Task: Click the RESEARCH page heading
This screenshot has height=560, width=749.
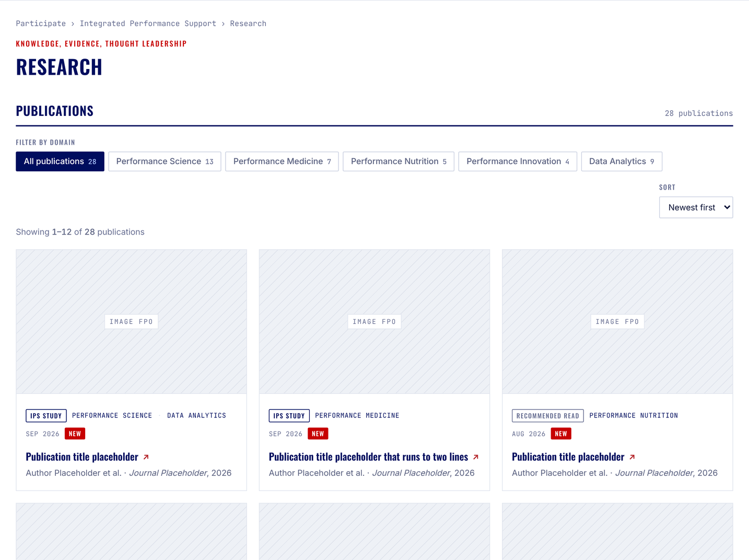Action: click(x=59, y=67)
